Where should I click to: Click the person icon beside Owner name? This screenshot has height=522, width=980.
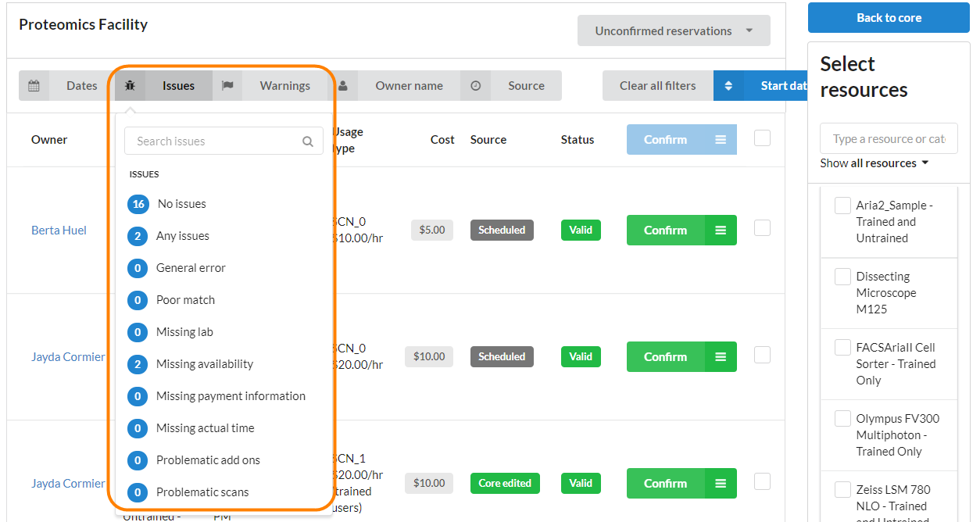(x=343, y=86)
